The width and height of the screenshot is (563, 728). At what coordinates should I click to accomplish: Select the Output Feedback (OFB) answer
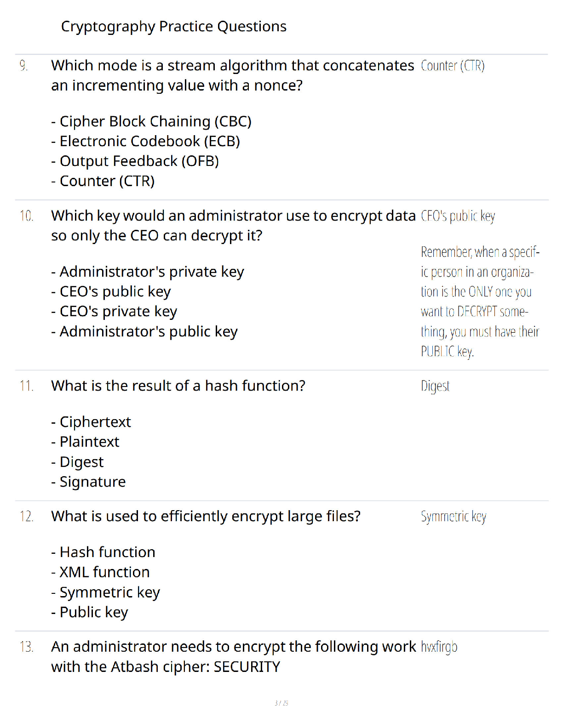point(135,161)
